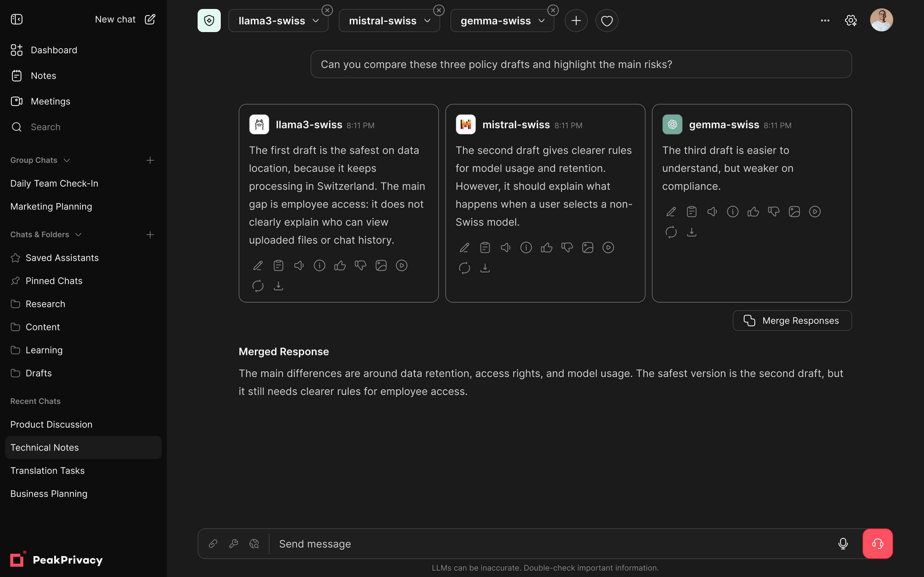Image resolution: width=924 pixels, height=577 pixels.
Task: Click the thumbs up icon under llama3-swiss response
Action: tap(340, 265)
